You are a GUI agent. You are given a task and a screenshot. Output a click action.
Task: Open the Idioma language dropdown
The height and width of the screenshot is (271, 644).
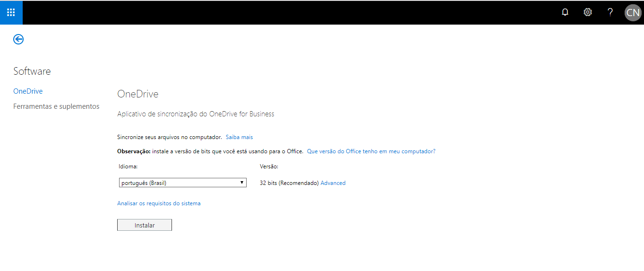182,183
